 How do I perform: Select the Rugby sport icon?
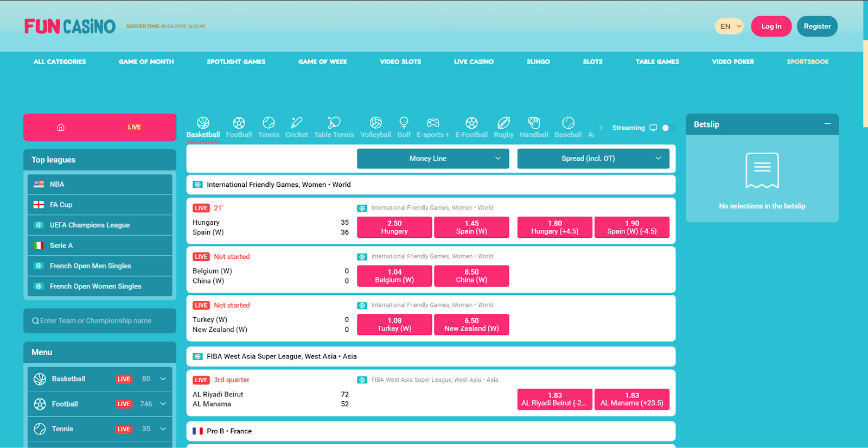[503, 123]
